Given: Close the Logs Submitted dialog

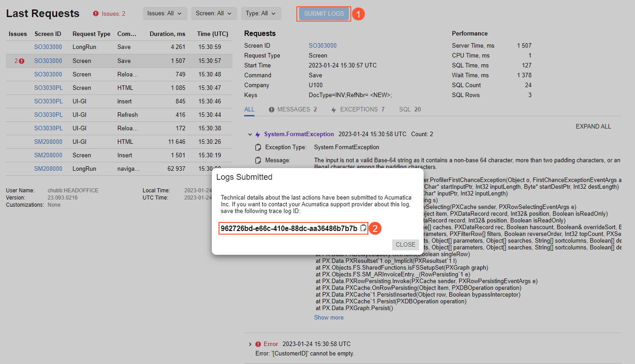Looking at the screenshot, I should pyautogui.click(x=405, y=245).
